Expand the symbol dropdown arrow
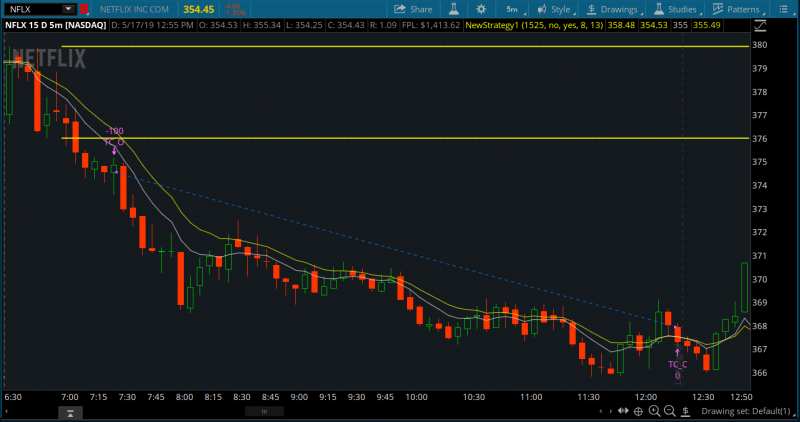This screenshot has height=422, width=800. tap(68, 9)
